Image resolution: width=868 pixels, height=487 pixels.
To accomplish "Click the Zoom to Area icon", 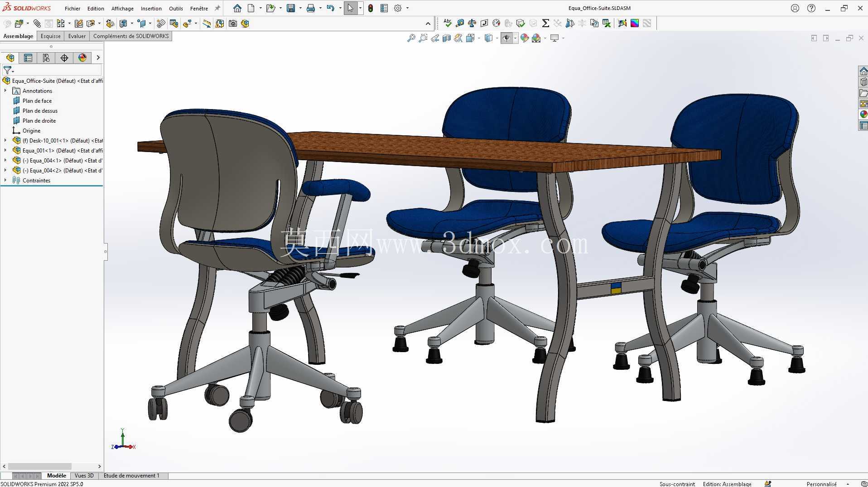I will (423, 38).
